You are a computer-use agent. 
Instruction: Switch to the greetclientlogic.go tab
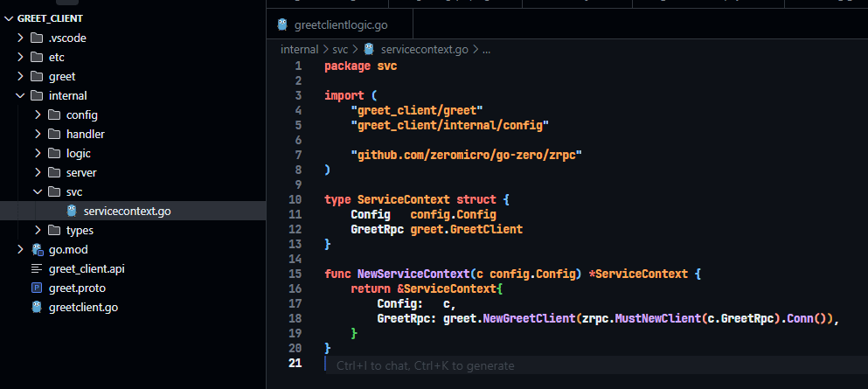341,24
